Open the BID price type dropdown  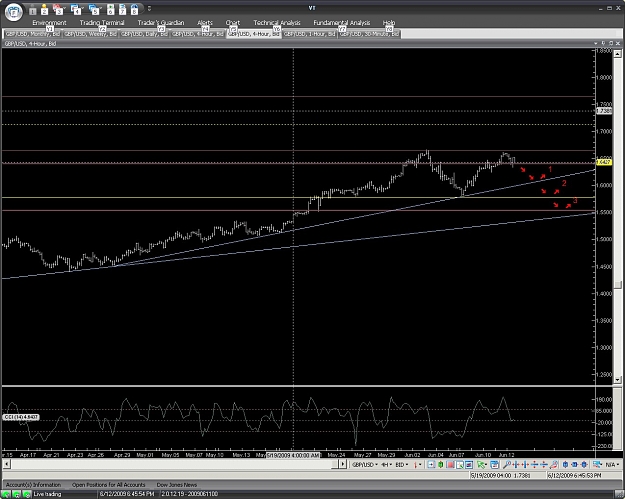click(x=402, y=465)
